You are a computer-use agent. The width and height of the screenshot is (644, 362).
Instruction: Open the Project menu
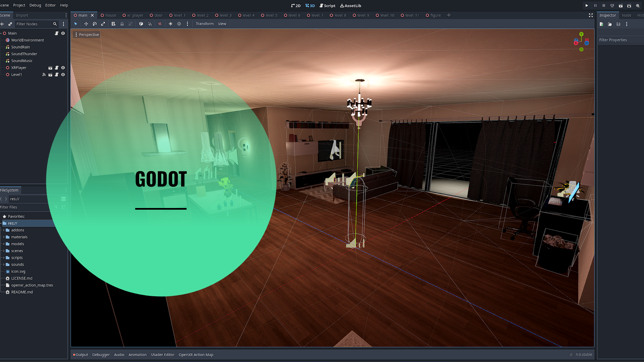coord(19,5)
